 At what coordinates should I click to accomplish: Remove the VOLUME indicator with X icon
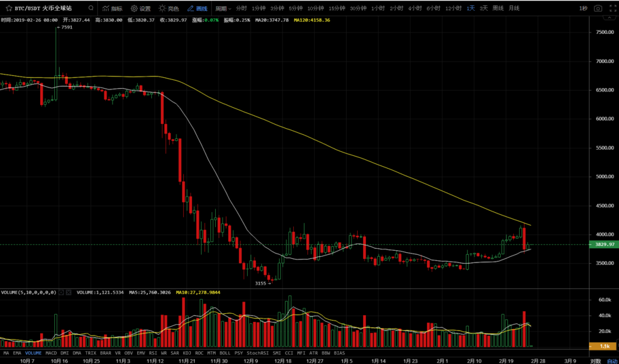click(x=69, y=292)
